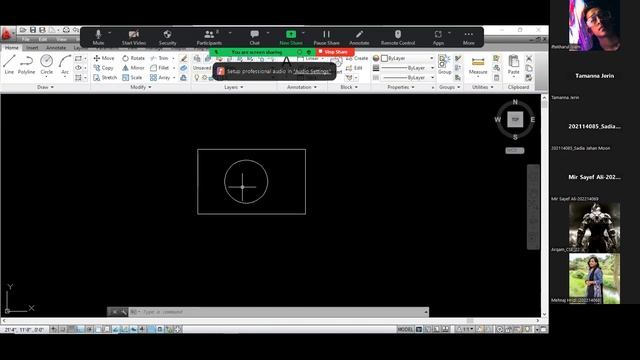
Task: Click the Cut icon in Clipboard panel
Action: pos(529,58)
